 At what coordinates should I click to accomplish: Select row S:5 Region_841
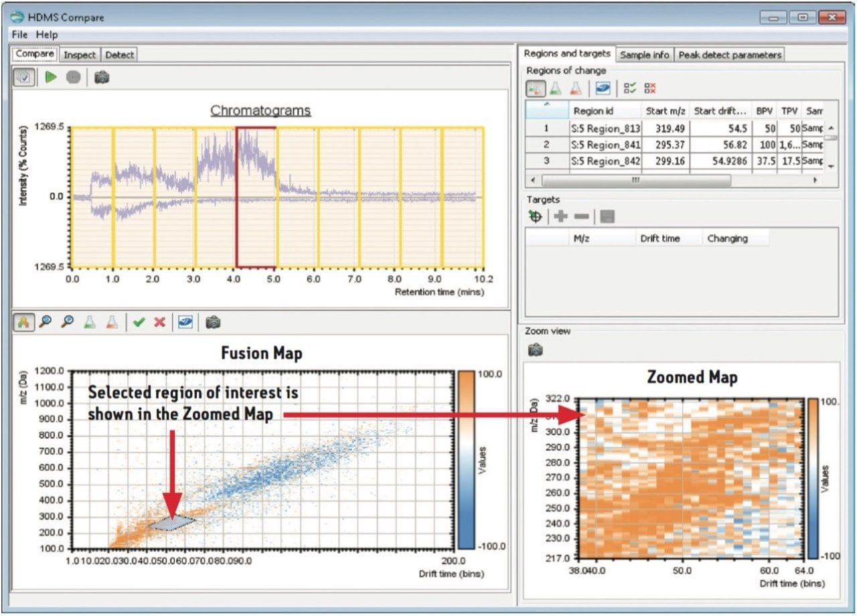point(675,145)
